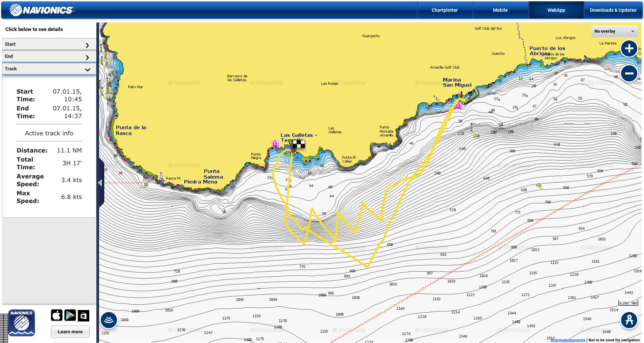
Task: Click the Punta El Callao label
Action: pos(348,159)
